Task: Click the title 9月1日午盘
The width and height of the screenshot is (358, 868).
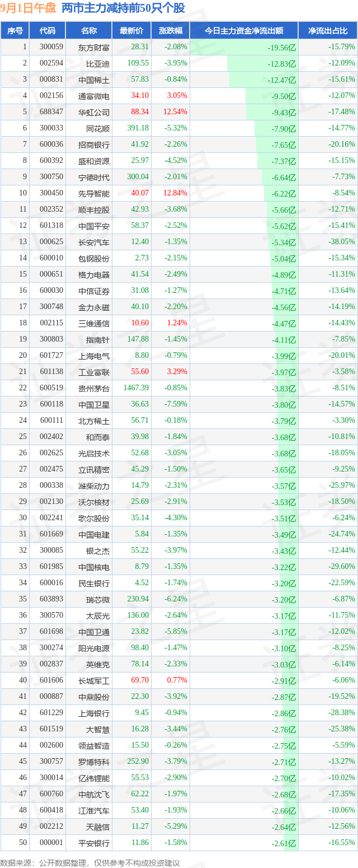Action: click(x=28, y=8)
